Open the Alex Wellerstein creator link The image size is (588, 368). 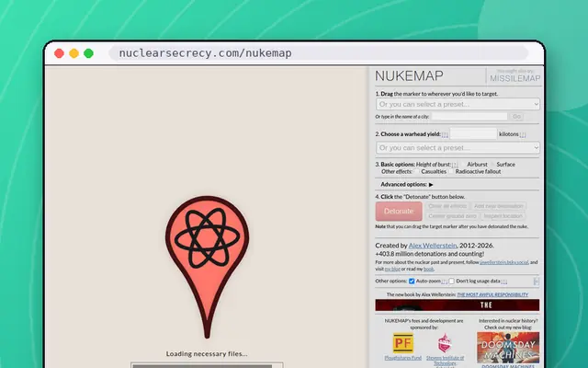point(433,246)
